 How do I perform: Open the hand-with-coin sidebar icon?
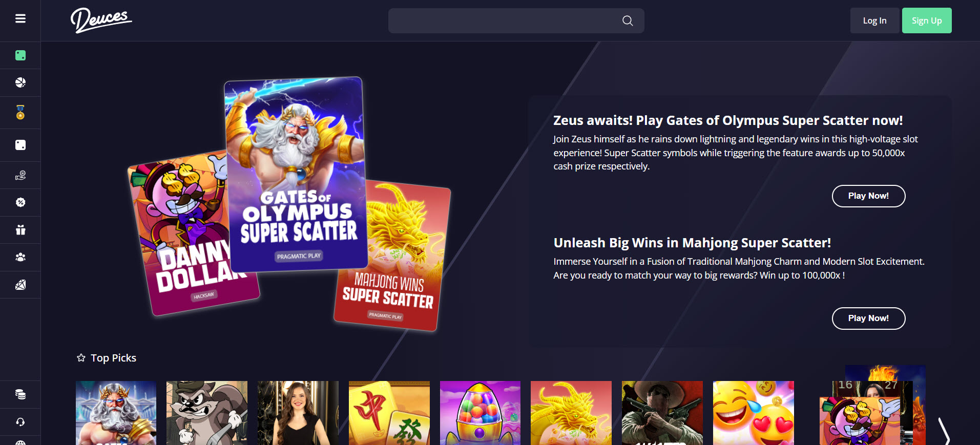[20, 176]
